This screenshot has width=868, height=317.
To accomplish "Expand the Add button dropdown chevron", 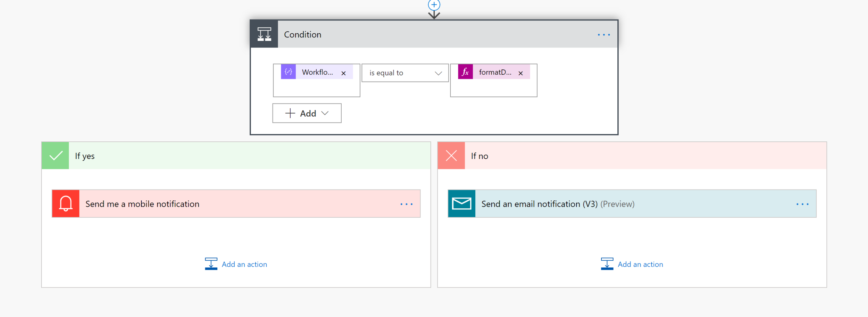I will tap(326, 113).
